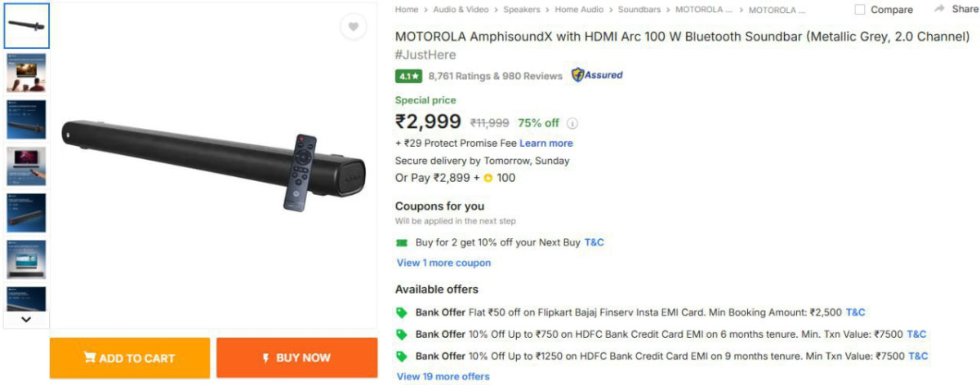Expand View 1 more coupon

(x=443, y=263)
